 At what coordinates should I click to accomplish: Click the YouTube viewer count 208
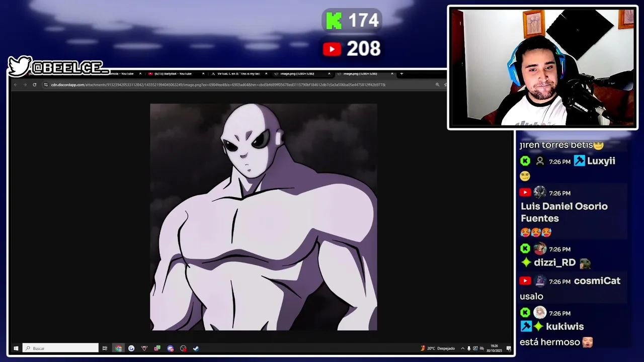(x=363, y=49)
